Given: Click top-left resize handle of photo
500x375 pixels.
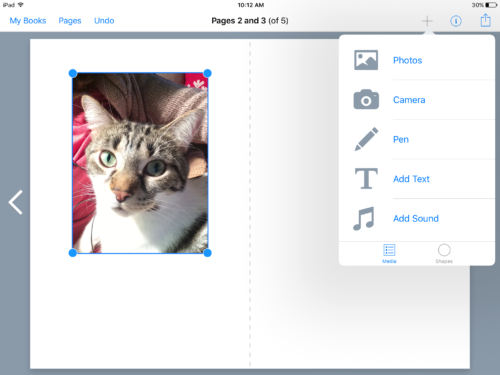Looking at the screenshot, I should click(73, 73).
